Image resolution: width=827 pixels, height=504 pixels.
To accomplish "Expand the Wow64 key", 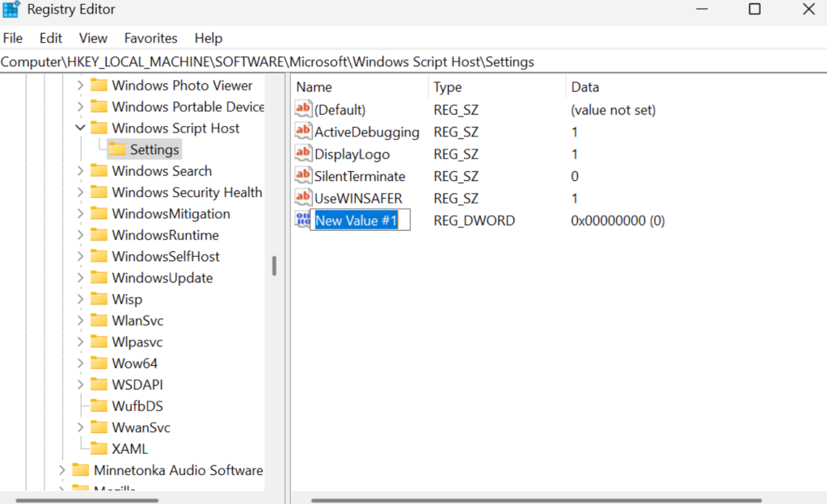I will pyautogui.click(x=79, y=363).
